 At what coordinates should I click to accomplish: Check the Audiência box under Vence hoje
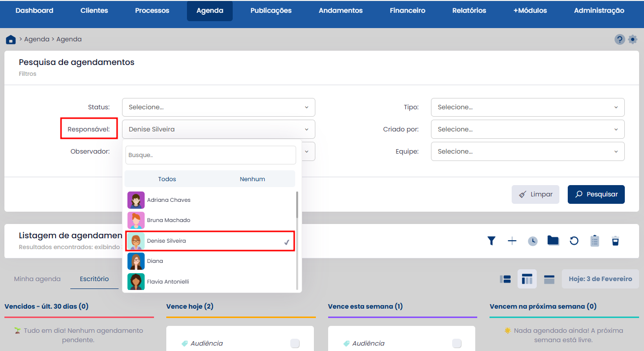point(295,344)
